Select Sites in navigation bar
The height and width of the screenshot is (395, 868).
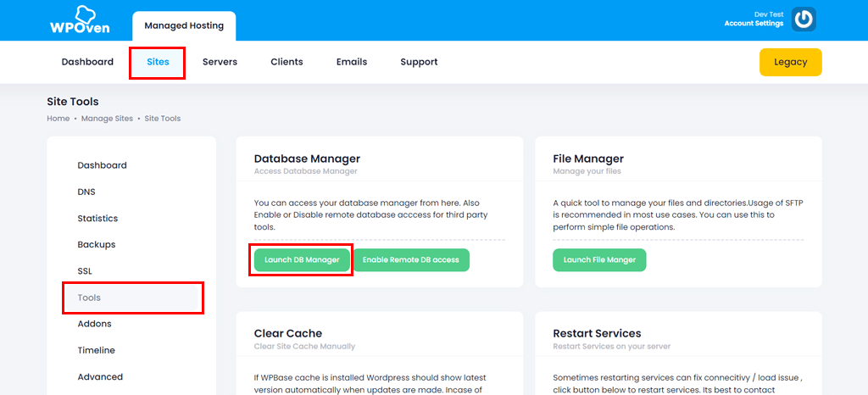pyautogui.click(x=158, y=62)
